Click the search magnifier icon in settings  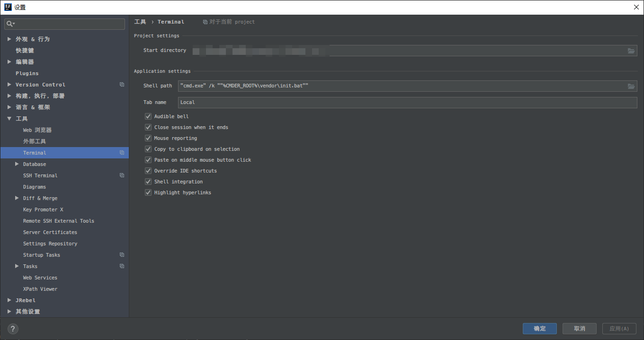pyautogui.click(x=10, y=24)
